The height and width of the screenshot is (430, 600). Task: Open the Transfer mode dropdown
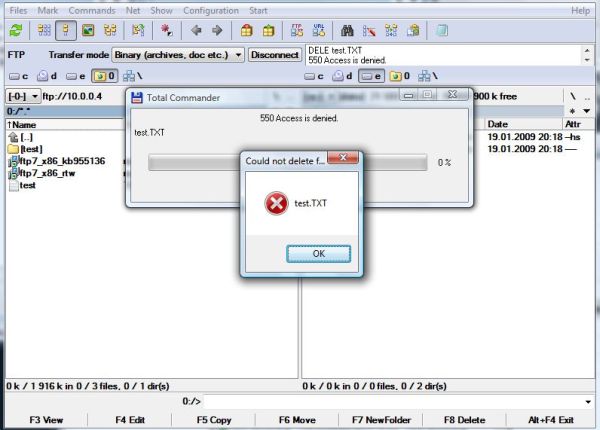tap(178, 55)
